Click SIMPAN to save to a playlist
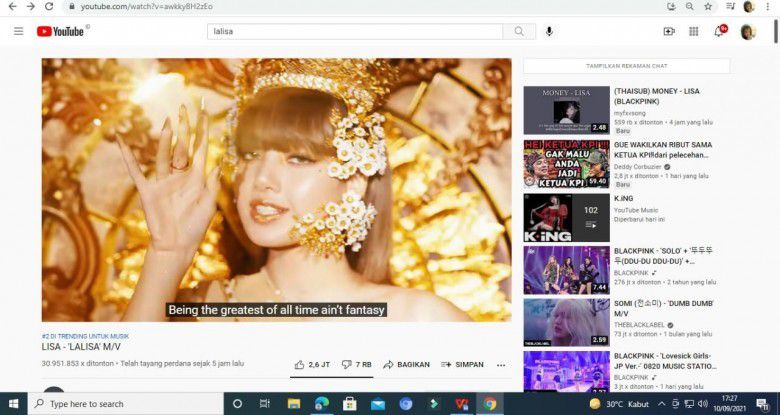The image size is (780, 415). (x=463, y=365)
